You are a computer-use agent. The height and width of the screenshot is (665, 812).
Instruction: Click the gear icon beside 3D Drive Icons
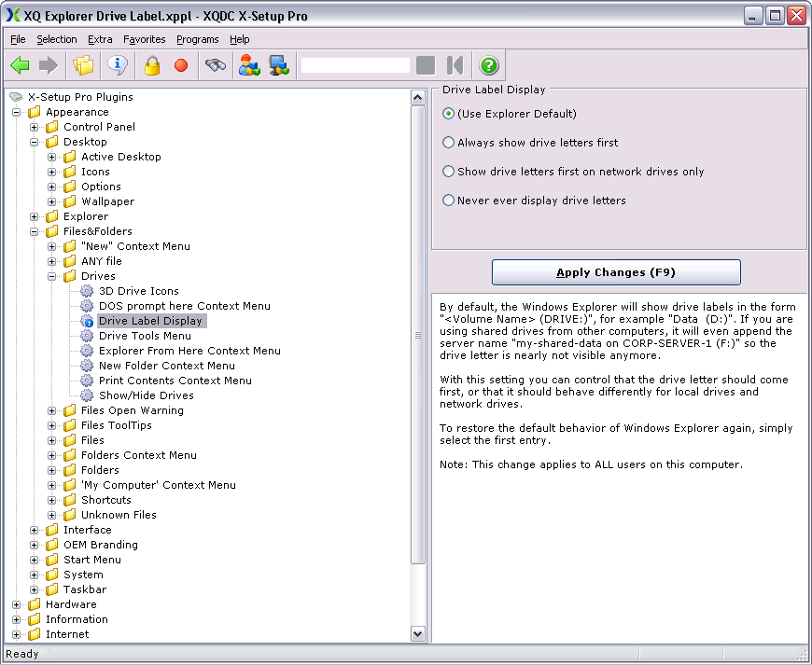[87, 291]
